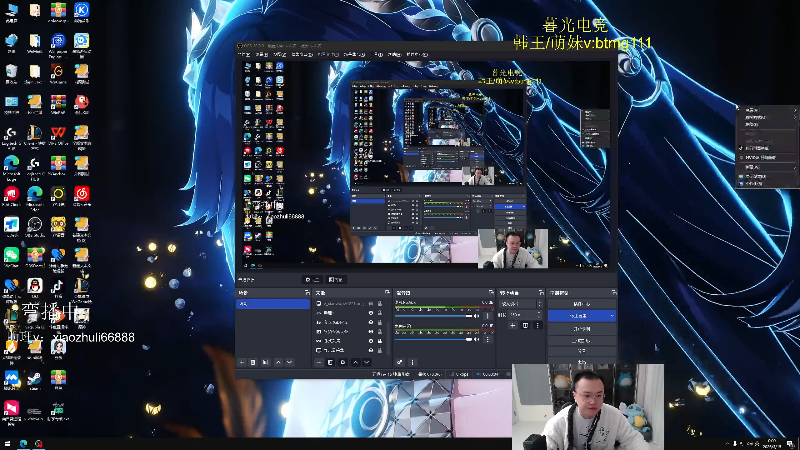The width and height of the screenshot is (800, 450).
Task: Open QQ penguin desktop shortcut
Action: coord(35,287)
